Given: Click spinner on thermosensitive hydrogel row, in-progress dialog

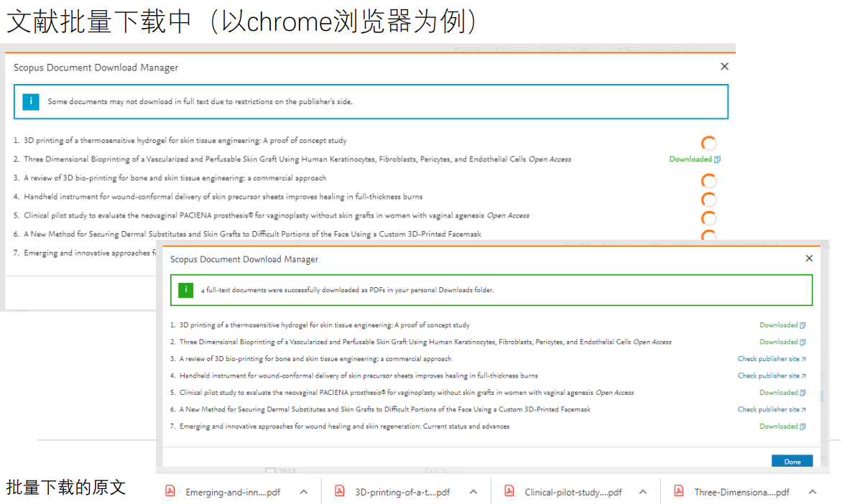Looking at the screenshot, I should click(x=708, y=144).
